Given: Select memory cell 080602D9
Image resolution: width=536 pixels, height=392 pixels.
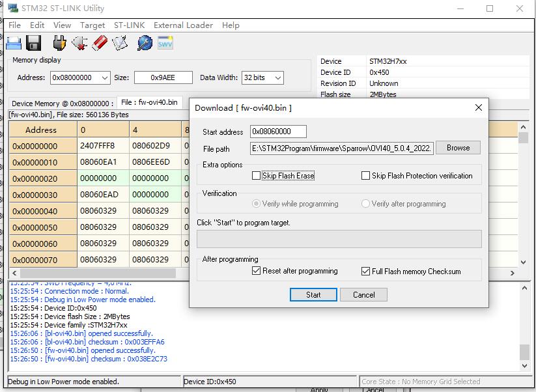Looking at the screenshot, I should tap(156, 146).
